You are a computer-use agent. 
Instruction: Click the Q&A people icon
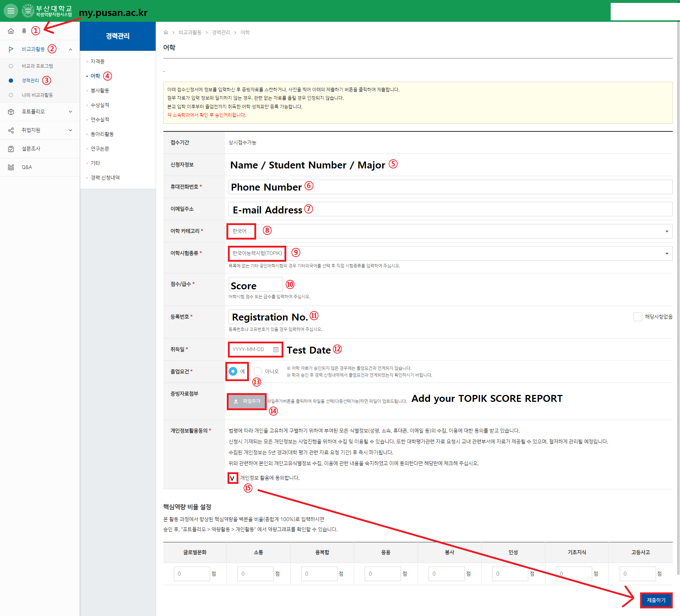(11, 167)
